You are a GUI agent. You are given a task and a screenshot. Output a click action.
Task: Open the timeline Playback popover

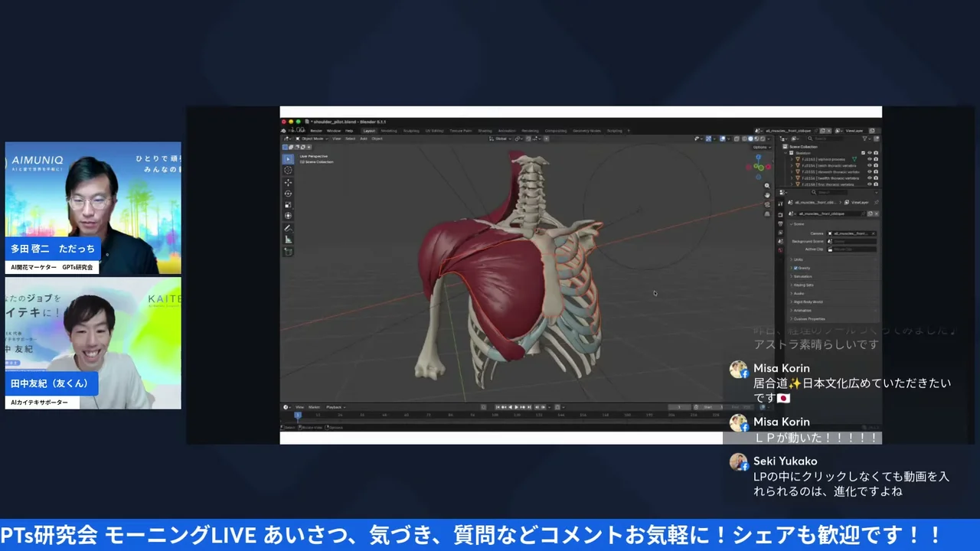pos(335,407)
